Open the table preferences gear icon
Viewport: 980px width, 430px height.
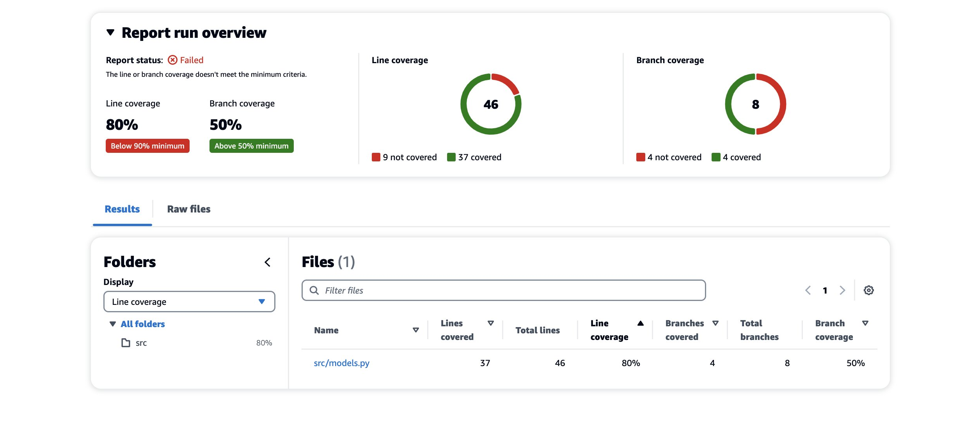868,290
